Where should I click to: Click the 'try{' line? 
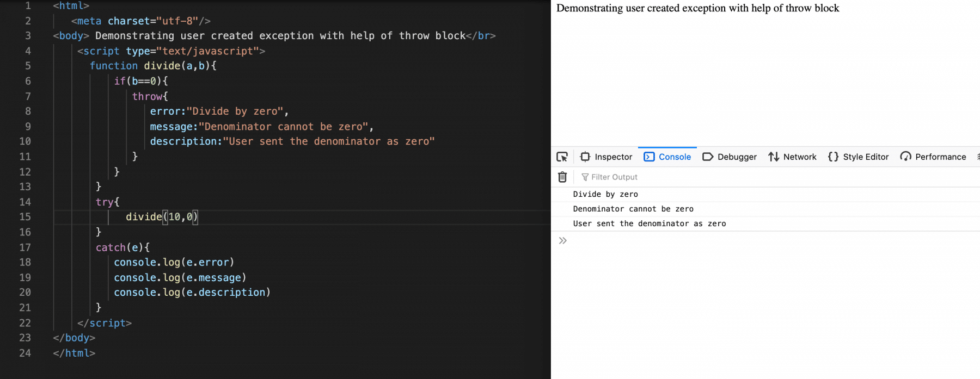tap(108, 202)
